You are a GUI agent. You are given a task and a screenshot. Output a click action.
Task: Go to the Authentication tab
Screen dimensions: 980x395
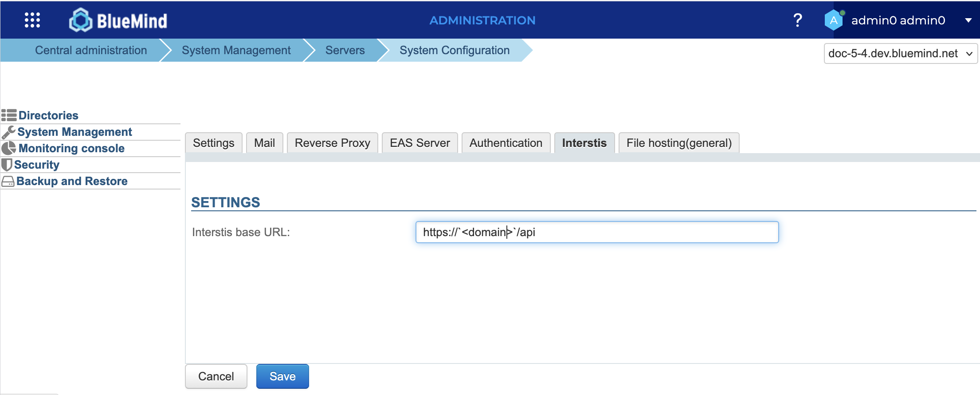point(506,143)
